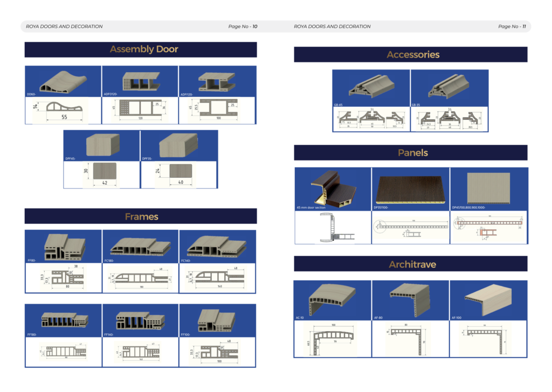Image resolution: width=552 pixels, height=392 pixels.
Task: Open the 45 mm door section image
Action: tap(333, 188)
